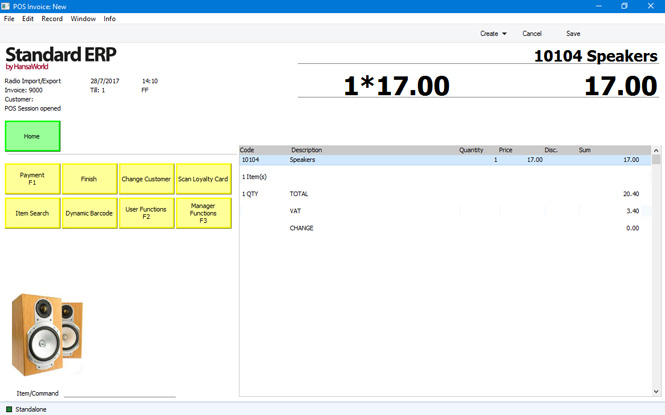Image resolution: width=665 pixels, height=415 pixels.
Task: Click the POS Session opened text
Action: coord(33,109)
